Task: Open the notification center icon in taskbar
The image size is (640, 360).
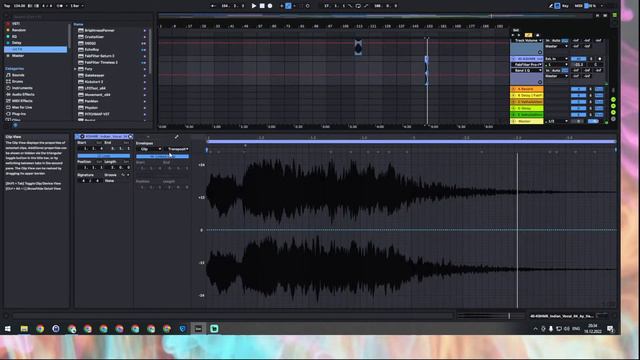Action: point(611,329)
